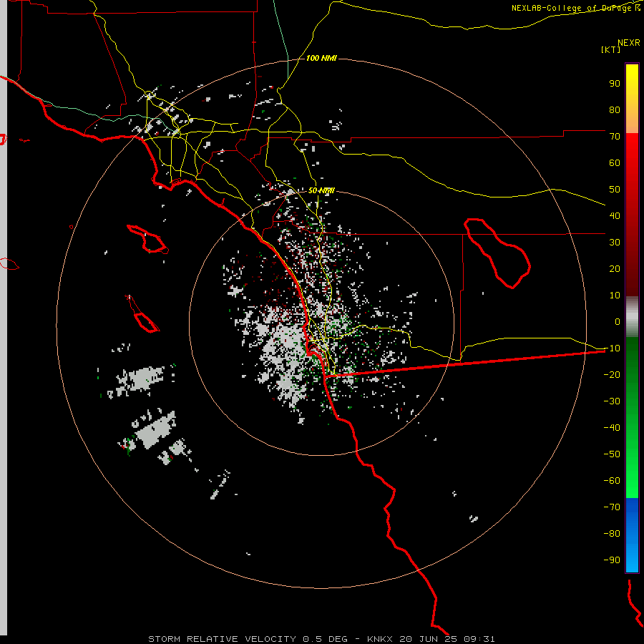Click the NEXR label above the color bar
The image size is (644, 644).
tap(629, 43)
